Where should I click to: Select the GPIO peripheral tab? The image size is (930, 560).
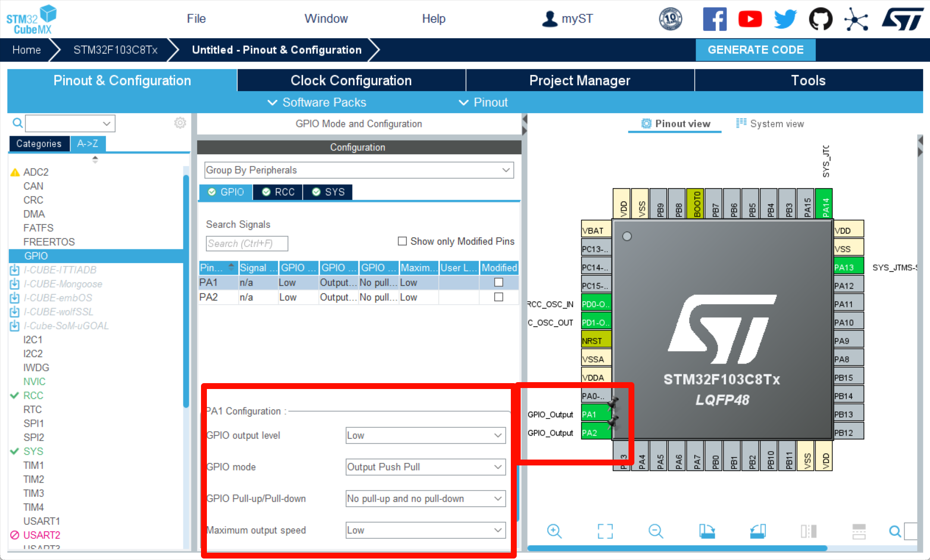[226, 192]
